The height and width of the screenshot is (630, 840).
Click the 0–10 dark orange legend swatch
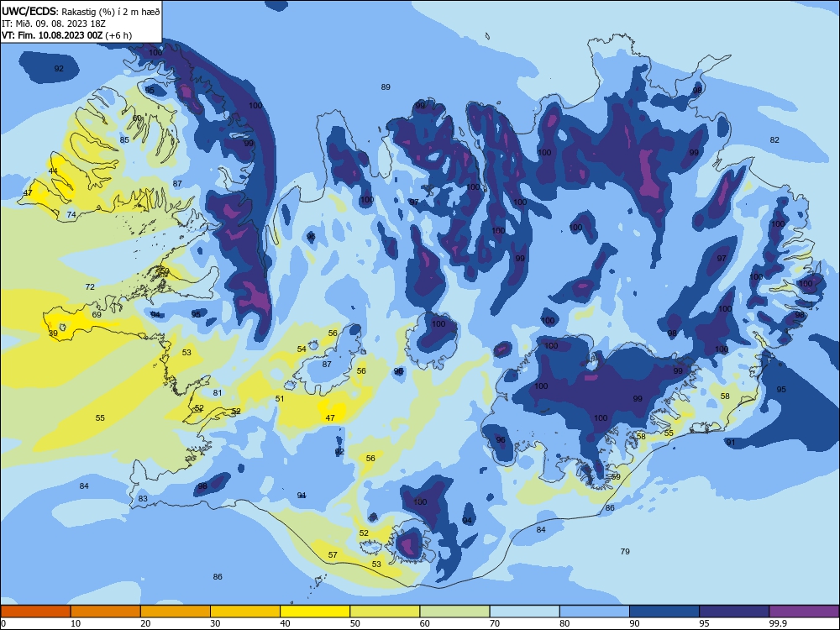[x=35, y=612]
